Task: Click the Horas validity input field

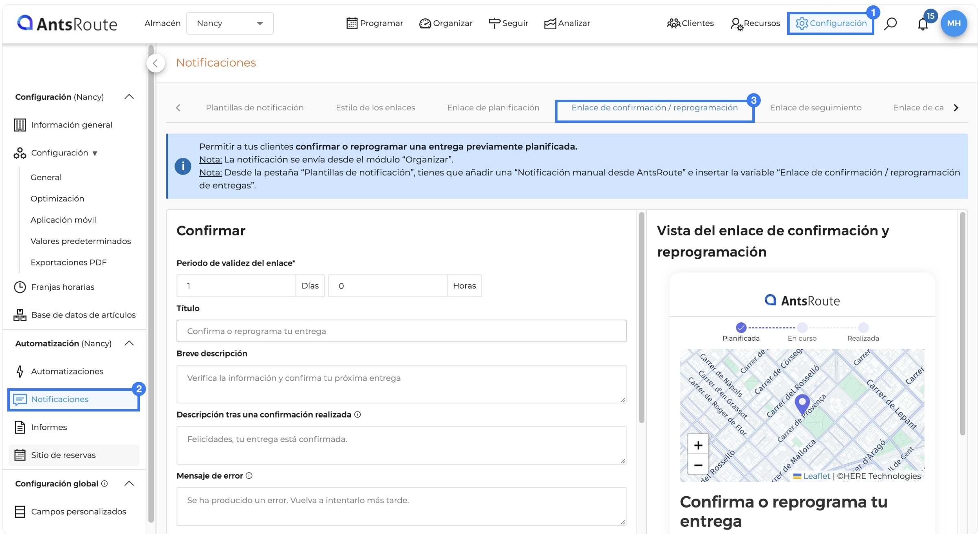Action: click(x=388, y=286)
